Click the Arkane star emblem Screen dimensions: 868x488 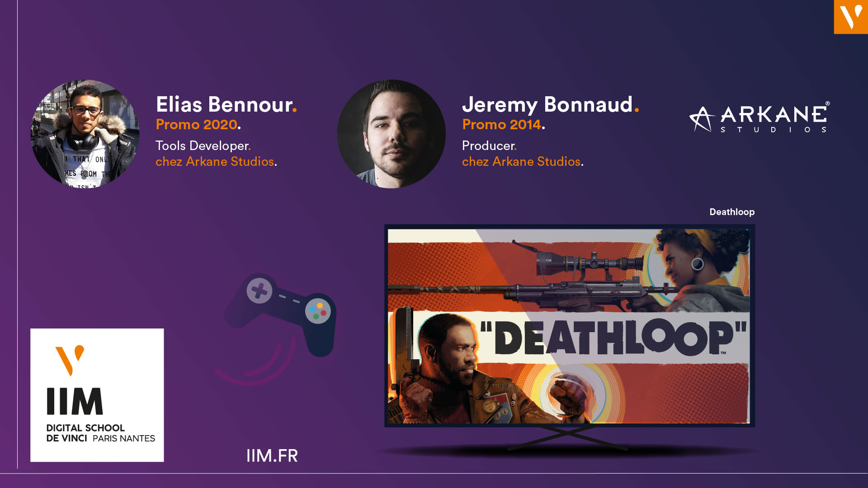701,119
